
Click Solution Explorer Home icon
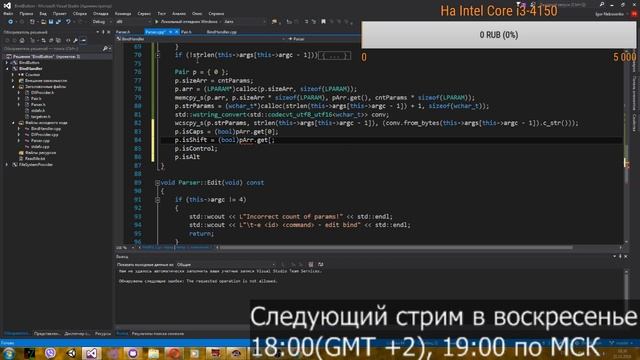22,40
